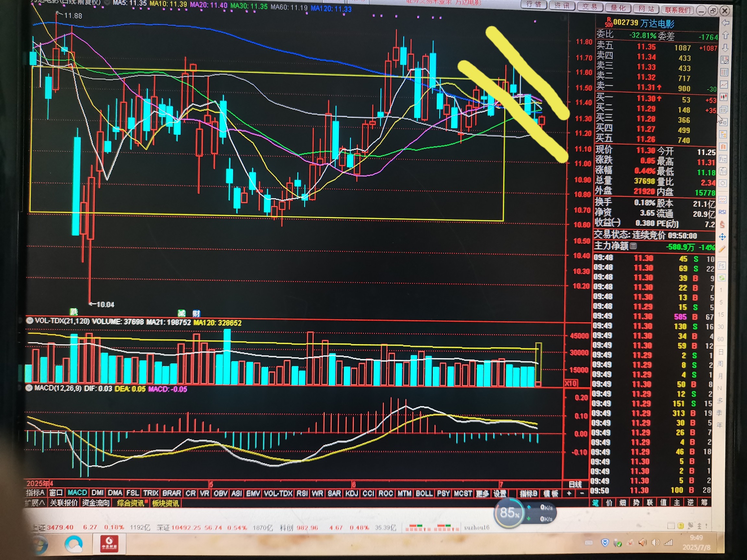Click the report list icon with checkmark
The image size is (747, 560).
725,60
